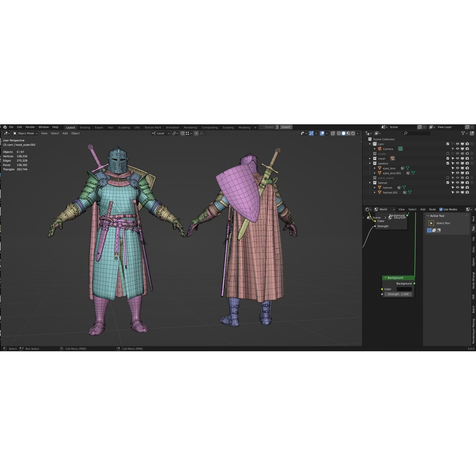Click the mesh data icon beside eyes_lens
Image resolution: width=476 pixels, height=476 pixels.
click(x=407, y=168)
